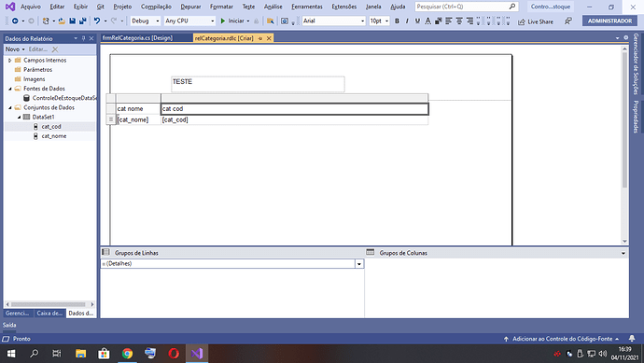
Task: Open the Compilação menu
Action: click(x=156, y=7)
